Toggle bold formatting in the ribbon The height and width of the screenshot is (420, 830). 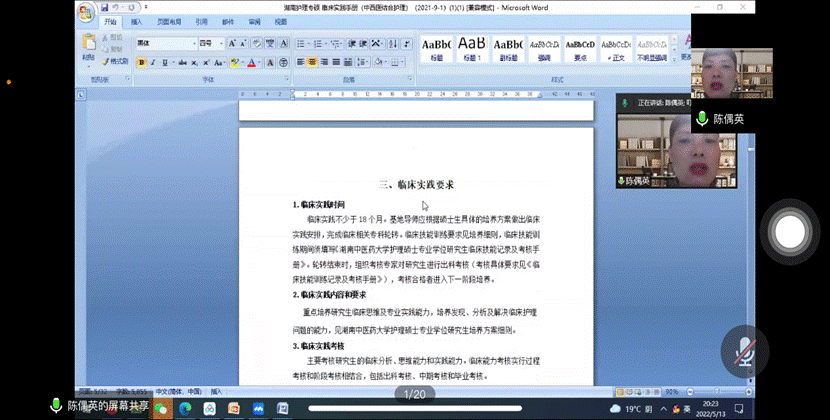pos(141,62)
